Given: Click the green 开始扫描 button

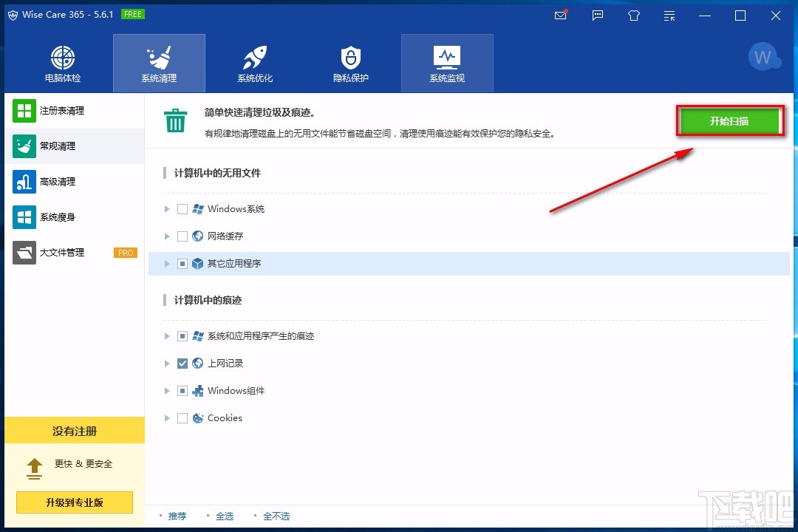Looking at the screenshot, I should pos(730,121).
